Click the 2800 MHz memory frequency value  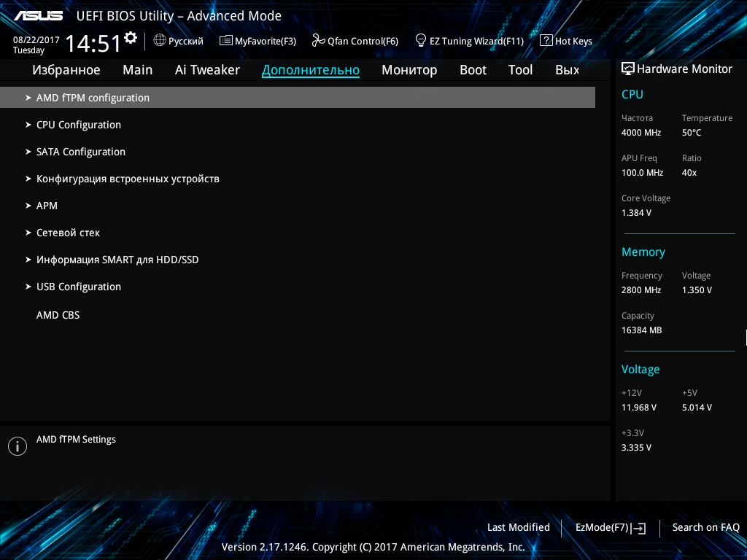[x=641, y=290]
